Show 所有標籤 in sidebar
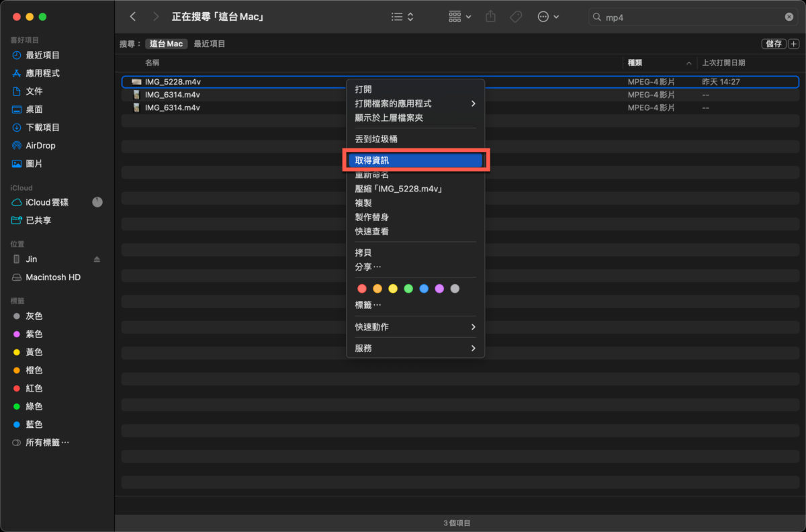The height and width of the screenshot is (532, 806). [47, 443]
